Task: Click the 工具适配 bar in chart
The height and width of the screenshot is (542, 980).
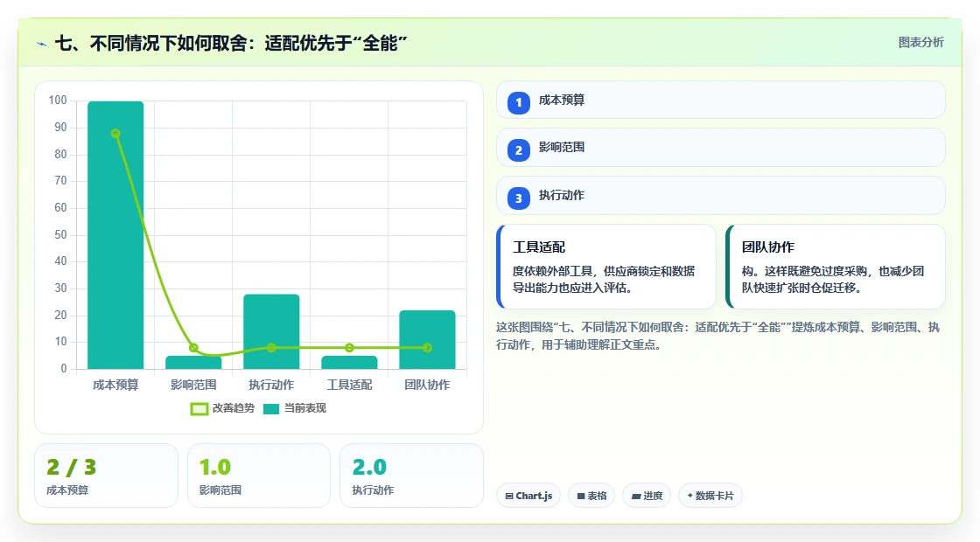Action: tap(349, 363)
